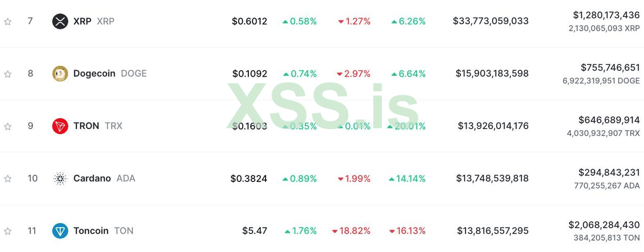The width and height of the screenshot is (644, 252).
Task: Star XRP to add to watchlist
Action: [x=8, y=22]
